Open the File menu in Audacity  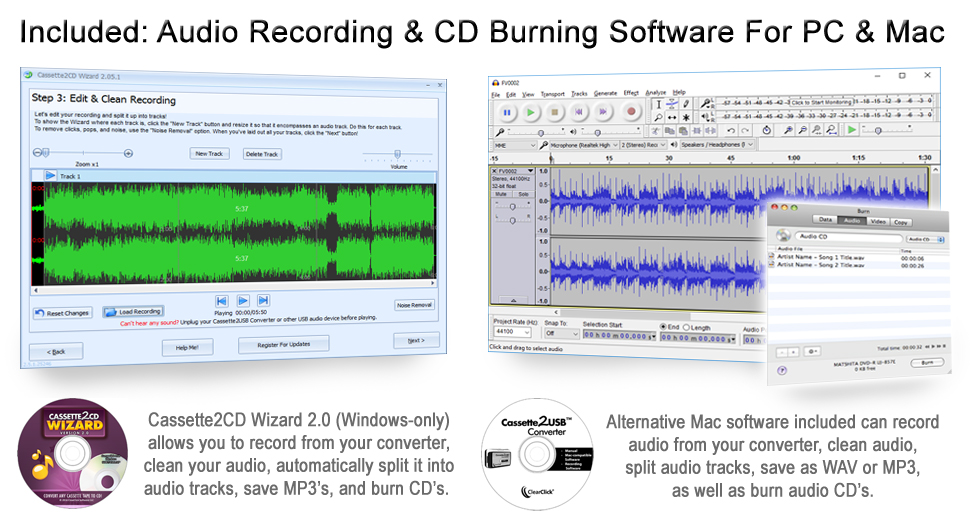(496, 95)
